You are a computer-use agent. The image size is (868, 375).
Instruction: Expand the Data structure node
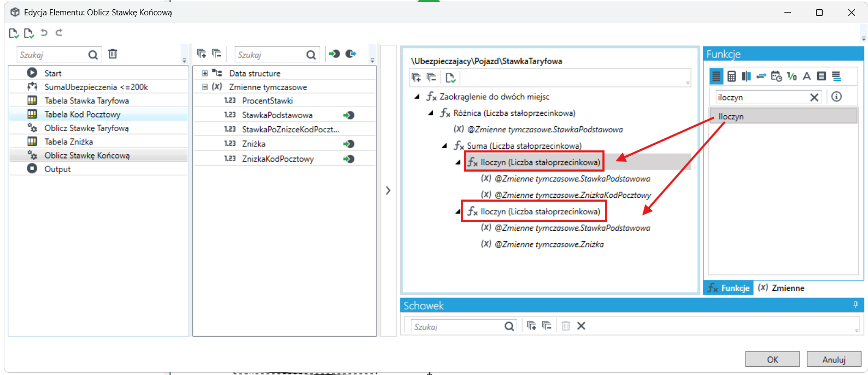tap(205, 73)
